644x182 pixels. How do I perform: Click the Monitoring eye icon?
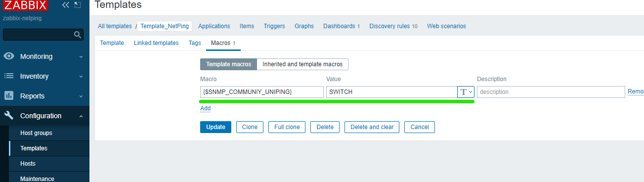pos(9,56)
